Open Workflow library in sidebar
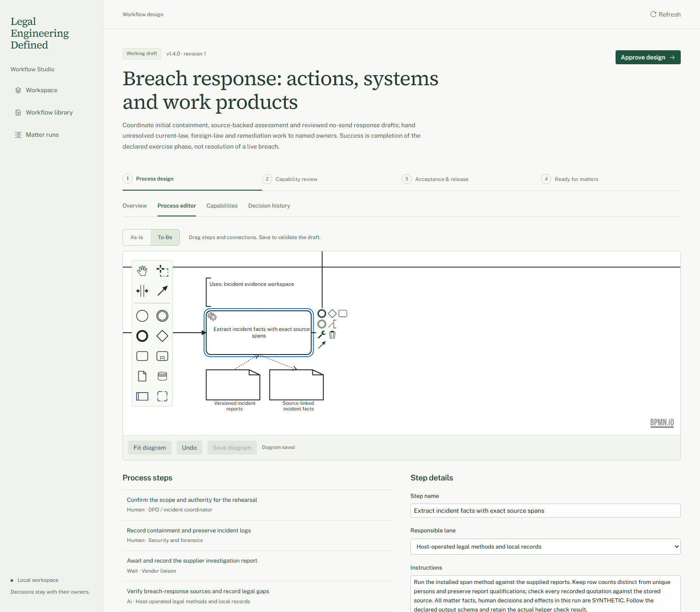Viewport: 700px width, 612px height. coord(49,112)
